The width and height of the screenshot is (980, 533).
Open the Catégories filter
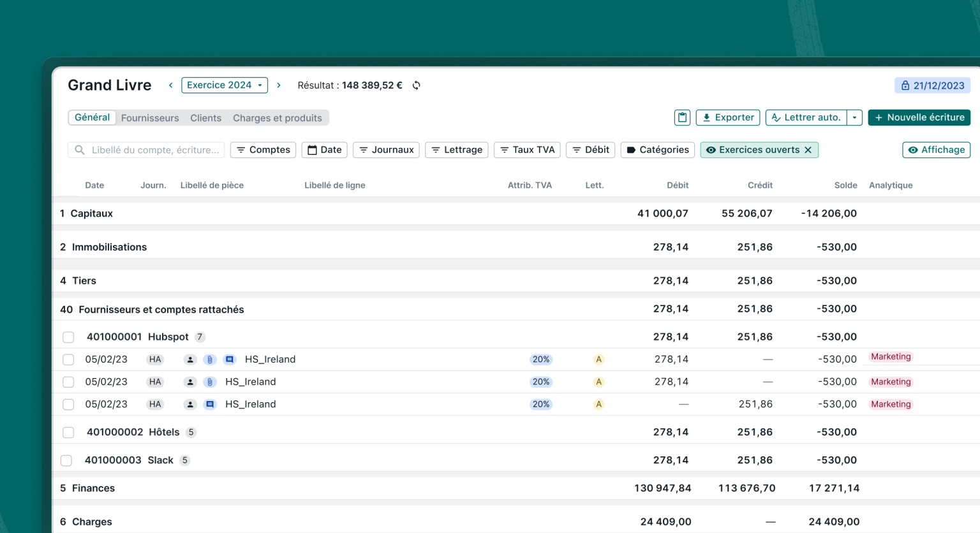(658, 150)
